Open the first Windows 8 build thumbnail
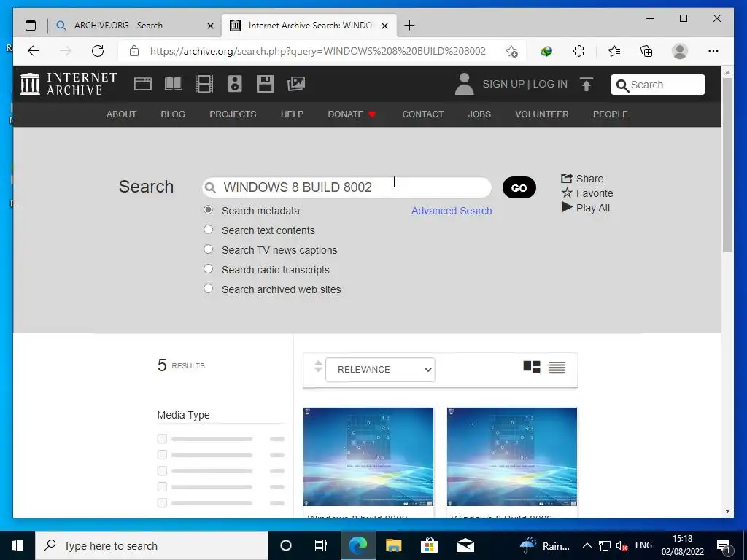The width and height of the screenshot is (747, 560). pyautogui.click(x=368, y=456)
